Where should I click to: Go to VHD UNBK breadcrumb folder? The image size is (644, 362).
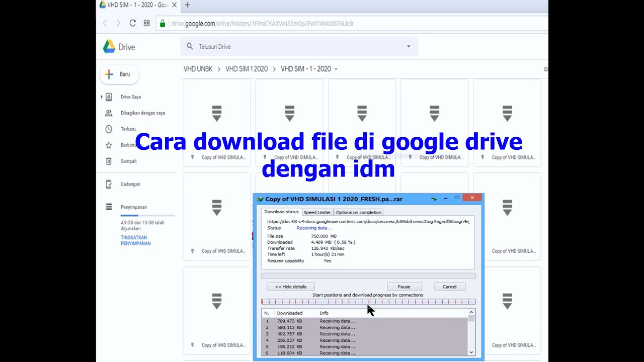198,69
